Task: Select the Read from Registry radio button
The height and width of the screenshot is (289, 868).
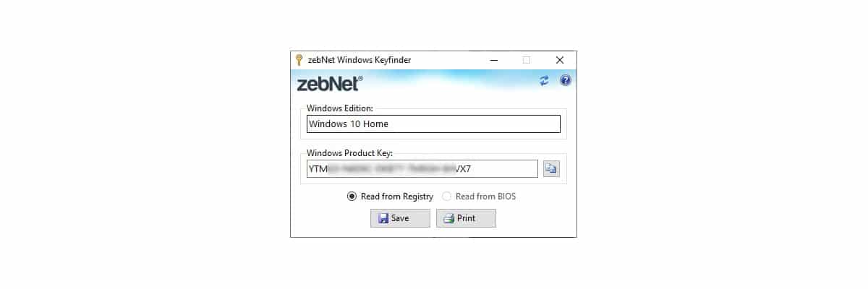Action: click(x=352, y=197)
